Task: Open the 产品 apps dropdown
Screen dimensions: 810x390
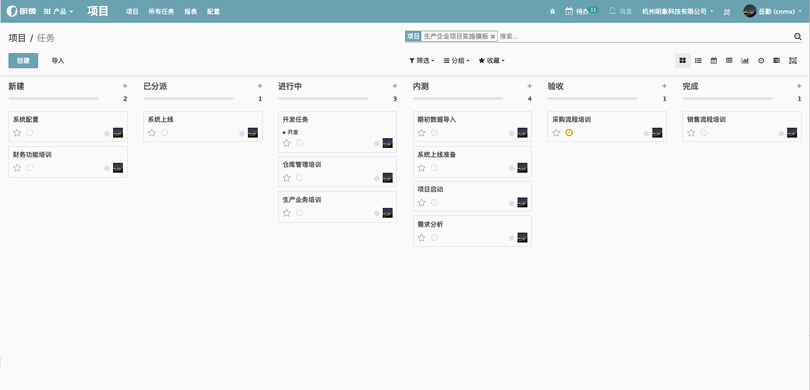Action: [x=58, y=11]
